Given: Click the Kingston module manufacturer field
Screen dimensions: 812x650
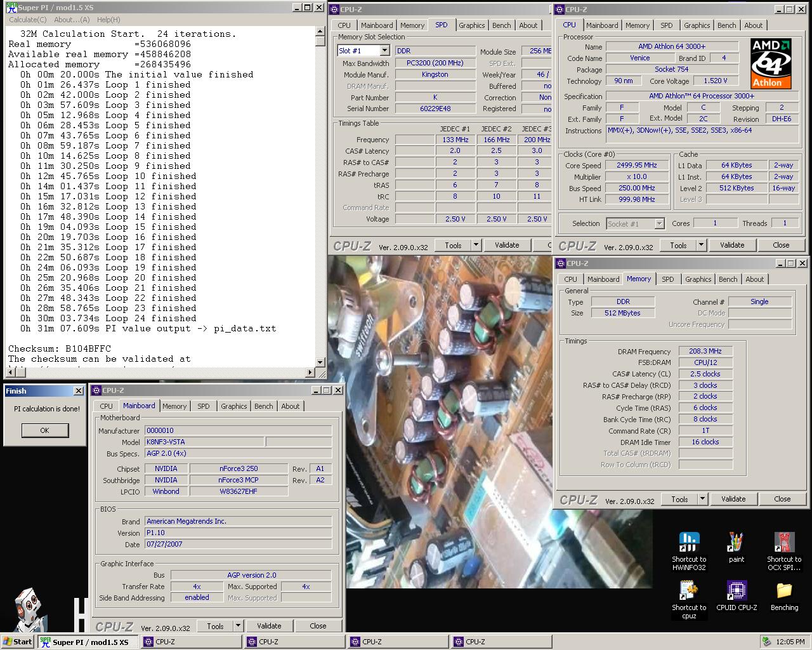Looking at the screenshot, I should (435, 74).
